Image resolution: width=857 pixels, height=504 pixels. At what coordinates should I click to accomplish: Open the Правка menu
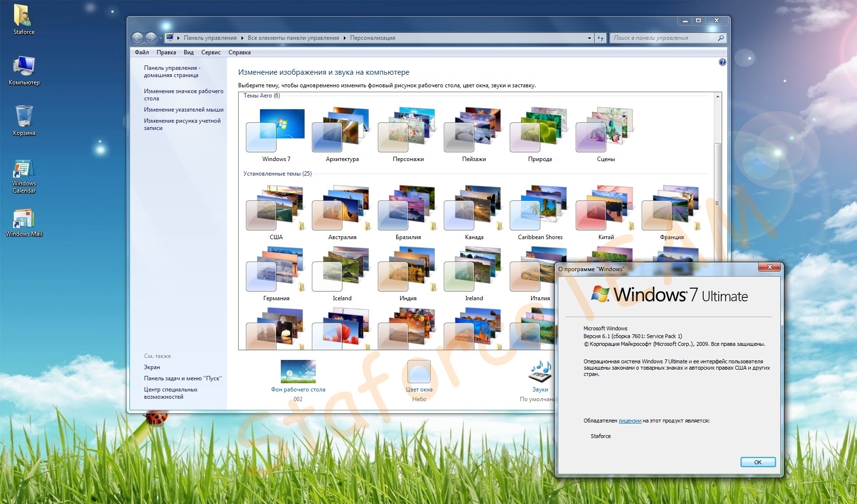point(166,52)
